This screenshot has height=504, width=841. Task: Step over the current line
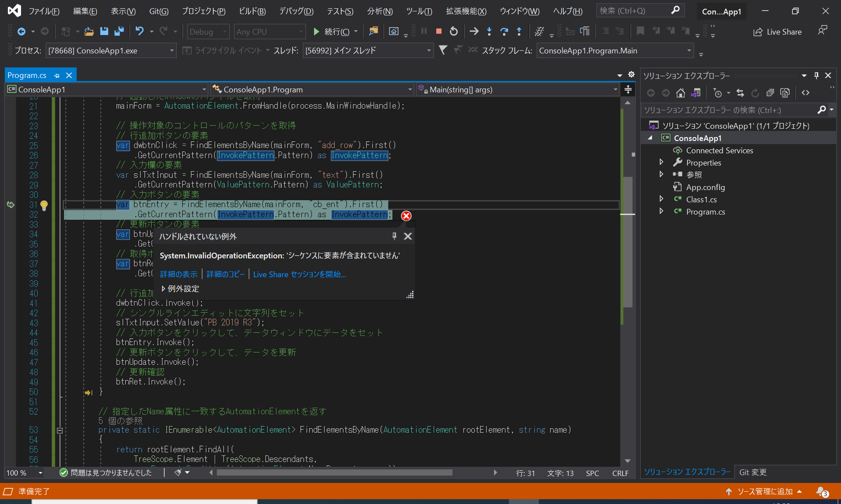504,31
